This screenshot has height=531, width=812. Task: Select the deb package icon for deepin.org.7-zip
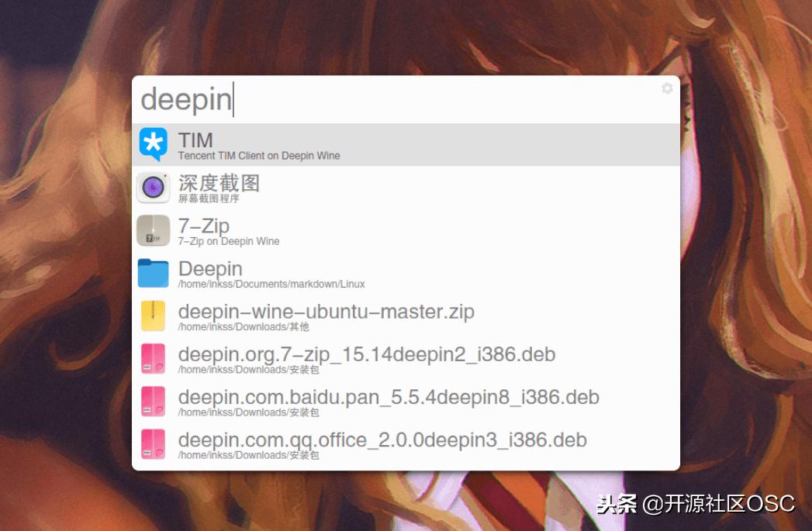click(x=153, y=358)
